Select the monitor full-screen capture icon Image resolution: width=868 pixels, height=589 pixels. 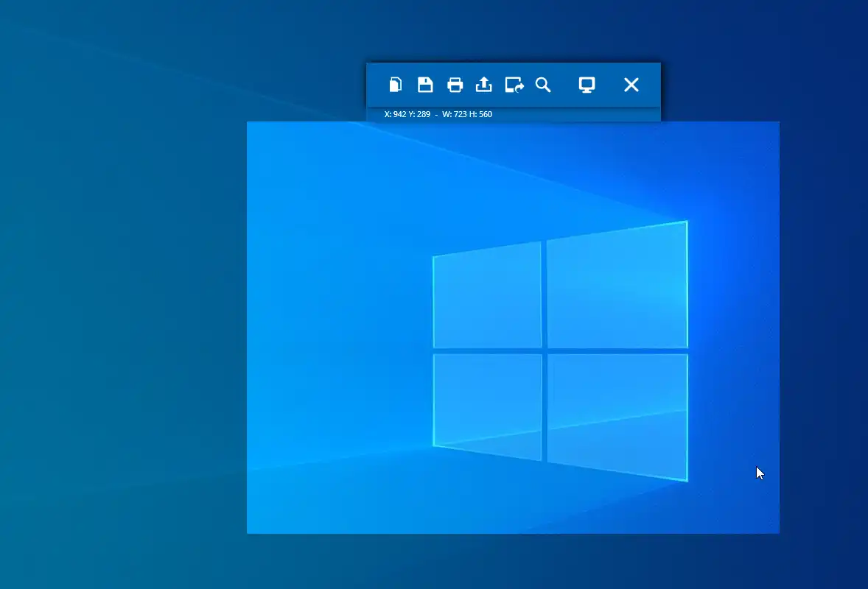click(587, 85)
